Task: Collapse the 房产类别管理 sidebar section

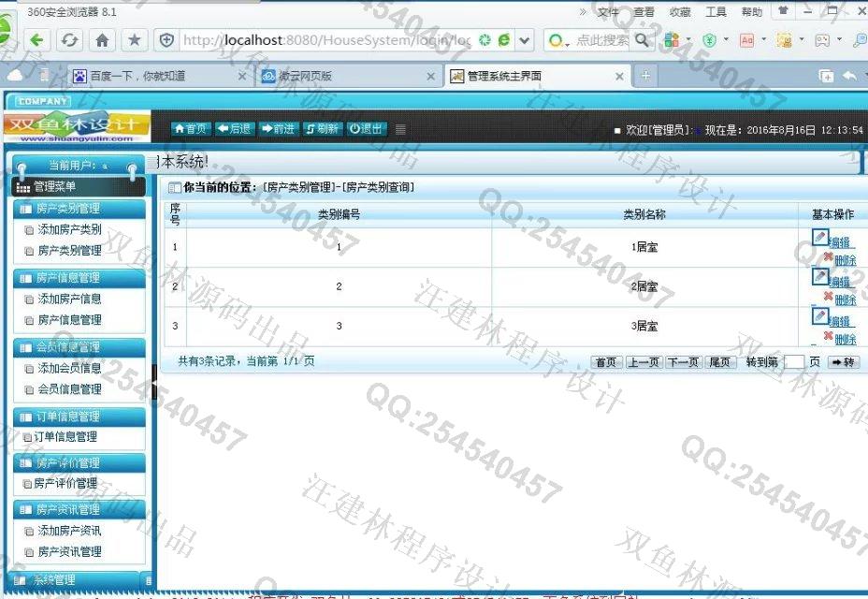Action: [80, 209]
